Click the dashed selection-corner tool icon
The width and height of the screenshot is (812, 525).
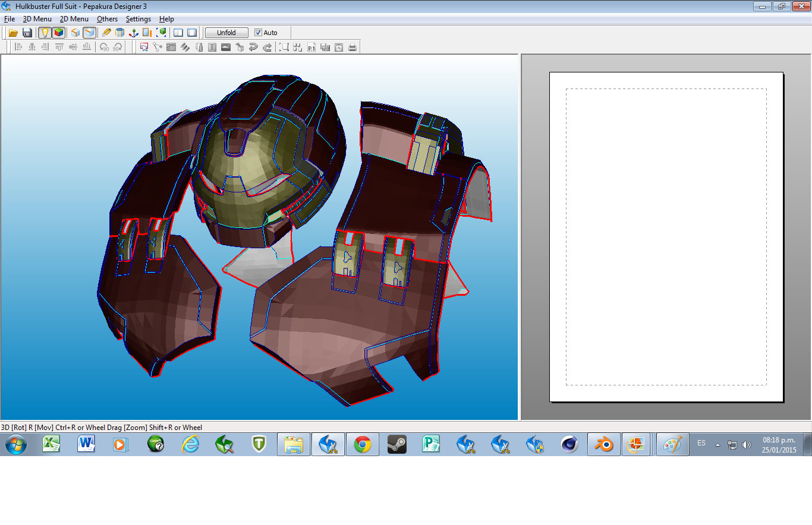click(x=284, y=47)
